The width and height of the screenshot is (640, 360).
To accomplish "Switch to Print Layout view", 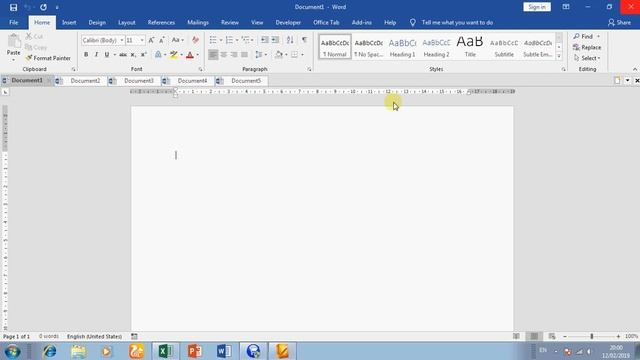I will pyautogui.click(x=534, y=336).
